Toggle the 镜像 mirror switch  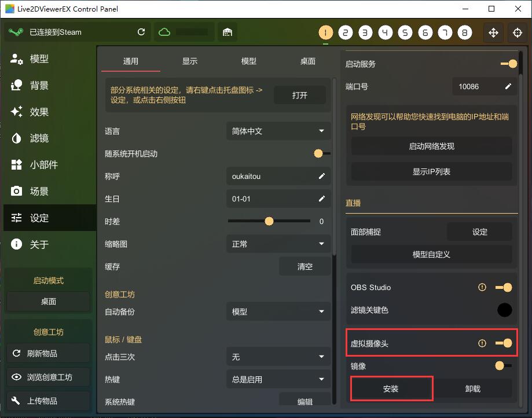504,366
